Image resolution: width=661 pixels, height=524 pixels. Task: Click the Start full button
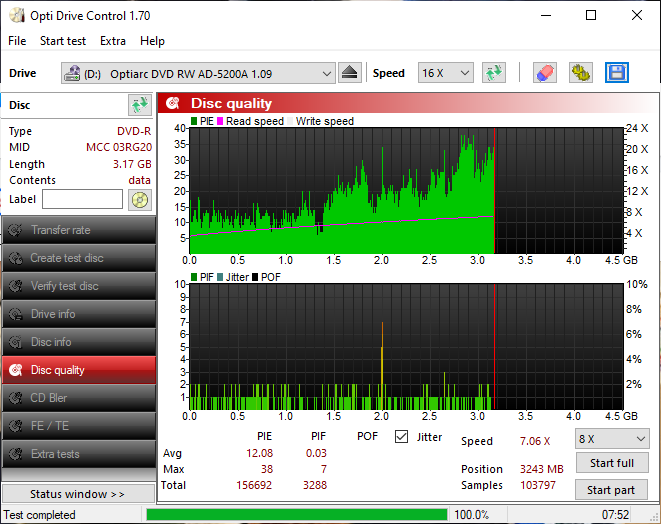[x=611, y=463]
